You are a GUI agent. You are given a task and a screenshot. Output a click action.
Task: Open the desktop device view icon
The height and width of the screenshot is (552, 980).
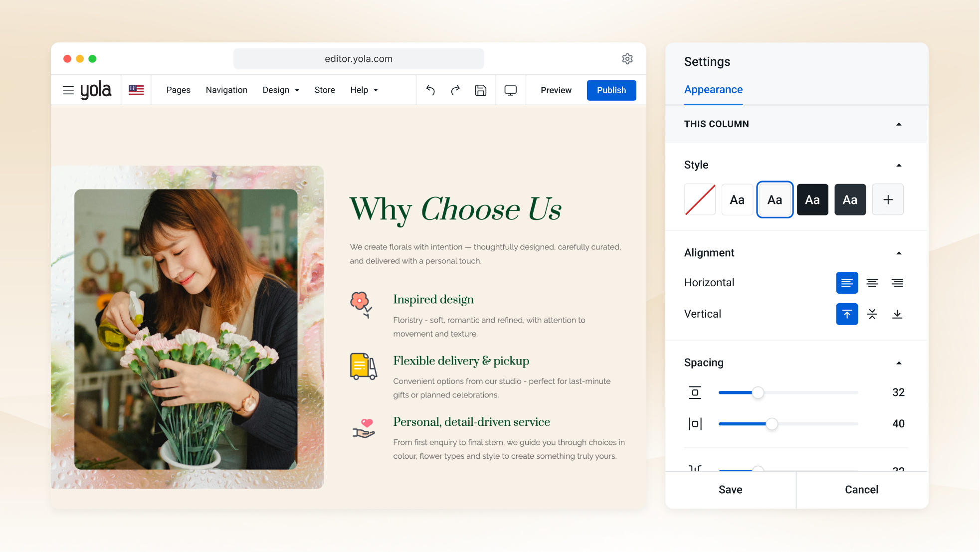pos(511,90)
